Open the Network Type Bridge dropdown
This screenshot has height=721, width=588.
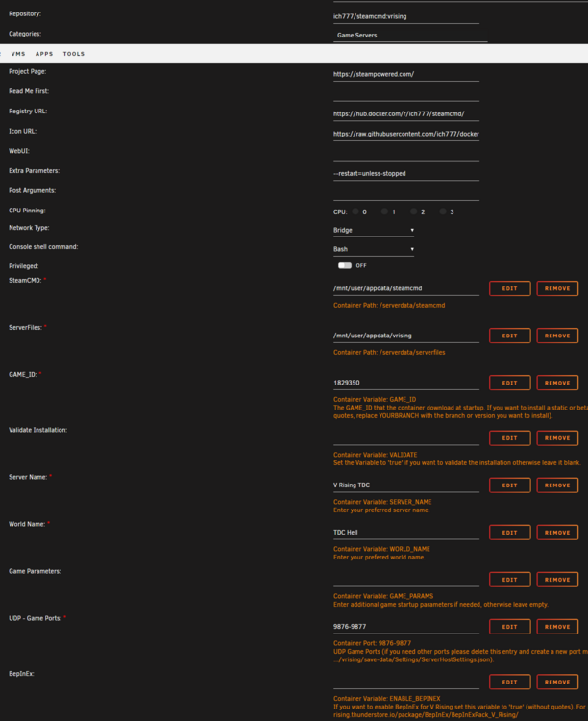point(374,230)
